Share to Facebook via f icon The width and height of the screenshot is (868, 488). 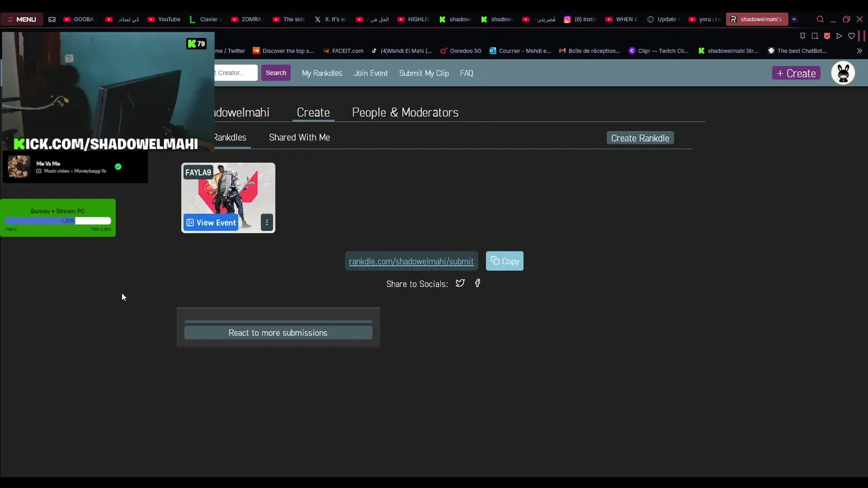pos(477,283)
